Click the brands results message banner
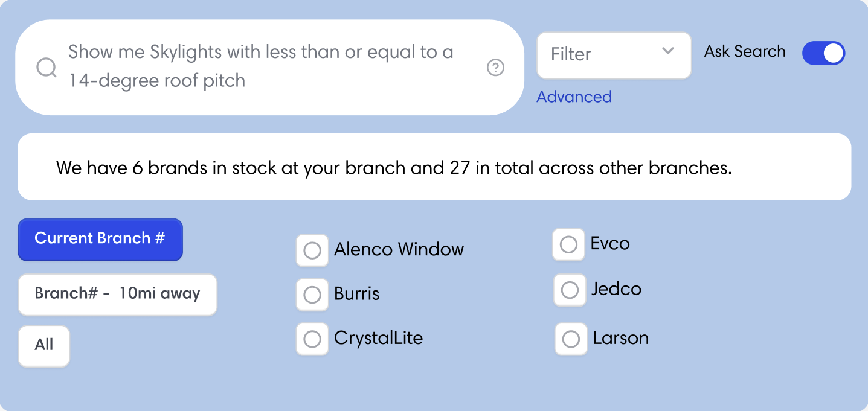The height and width of the screenshot is (411, 868). click(434, 167)
